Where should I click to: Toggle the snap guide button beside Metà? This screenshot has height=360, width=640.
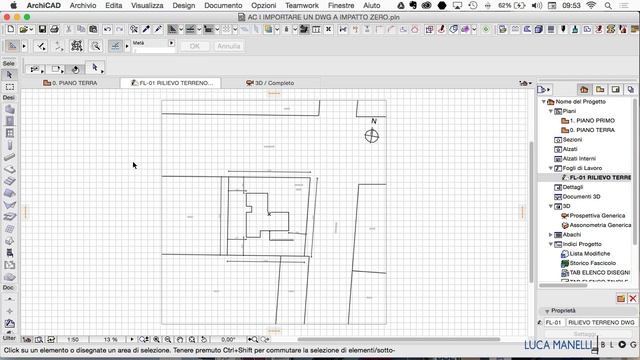pos(116,46)
